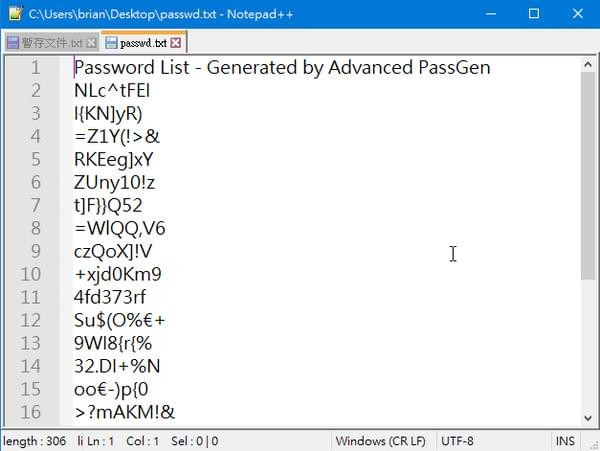600x451 pixels.
Task: Click the length : 306 status field
Action: [x=35, y=441]
